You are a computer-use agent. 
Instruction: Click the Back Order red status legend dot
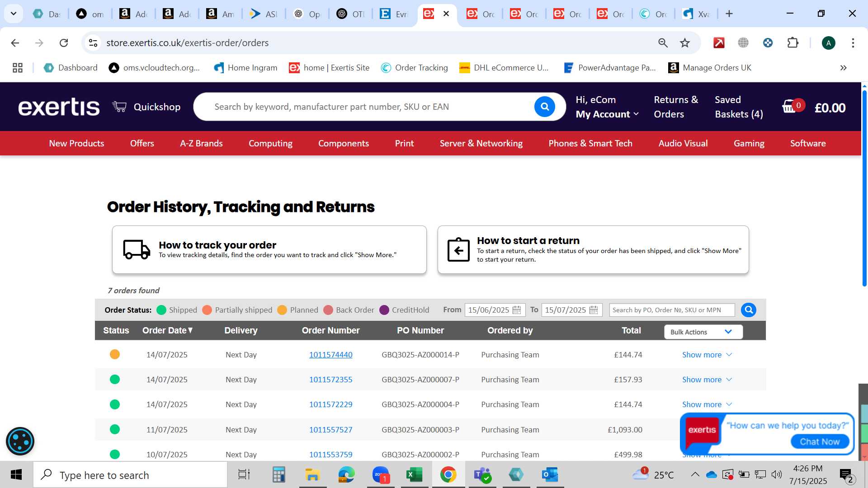(x=328, y=310)
